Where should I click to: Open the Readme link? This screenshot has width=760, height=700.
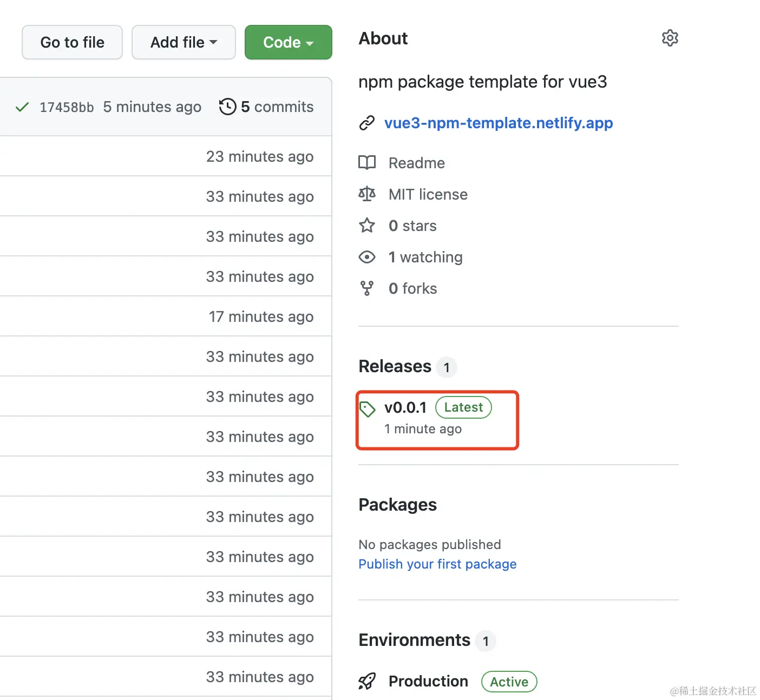tap(417, 163)
